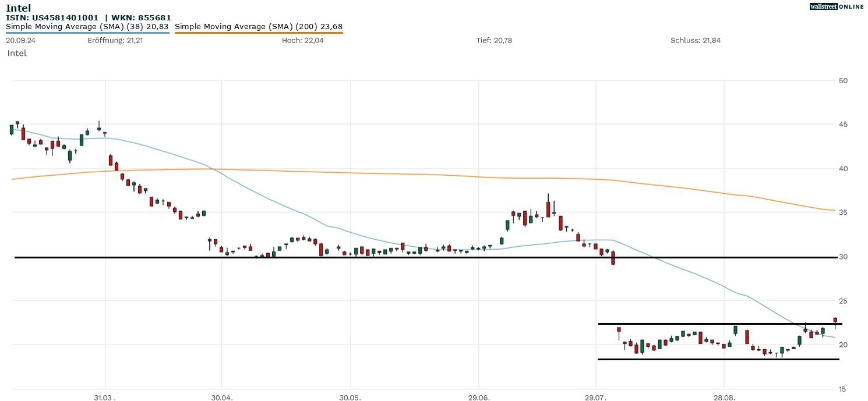The width and height of the screenshot is (868, 401).
Task: Click the ISIN and WKN identifier text
Action: [x=89, y=17]
